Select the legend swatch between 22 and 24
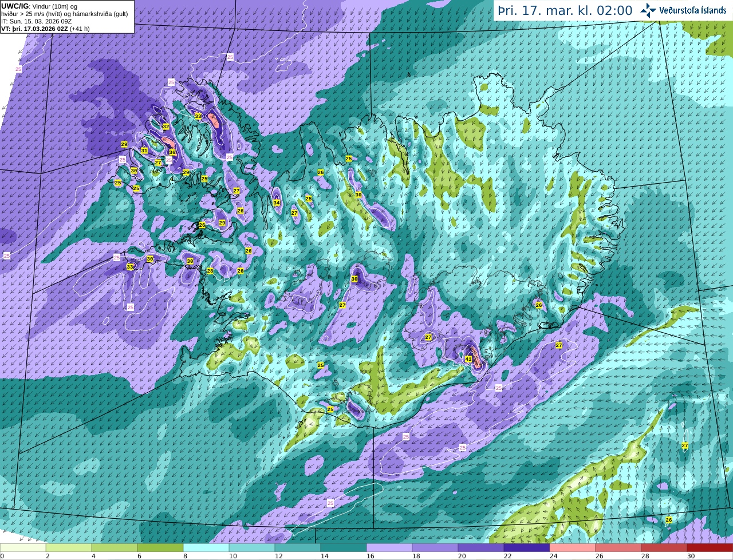 527,547
